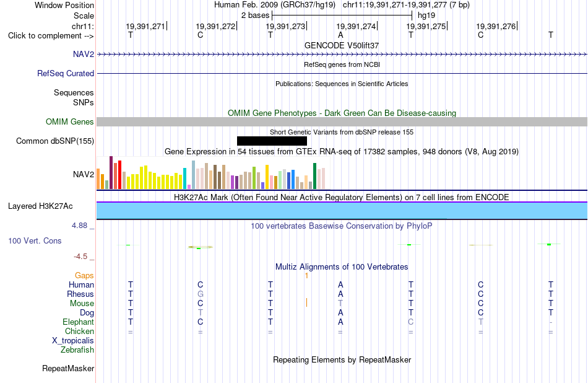Screen dimensions: 588x383
Task: Click the gray C base in Elephant row
Action: coord(410,322)
